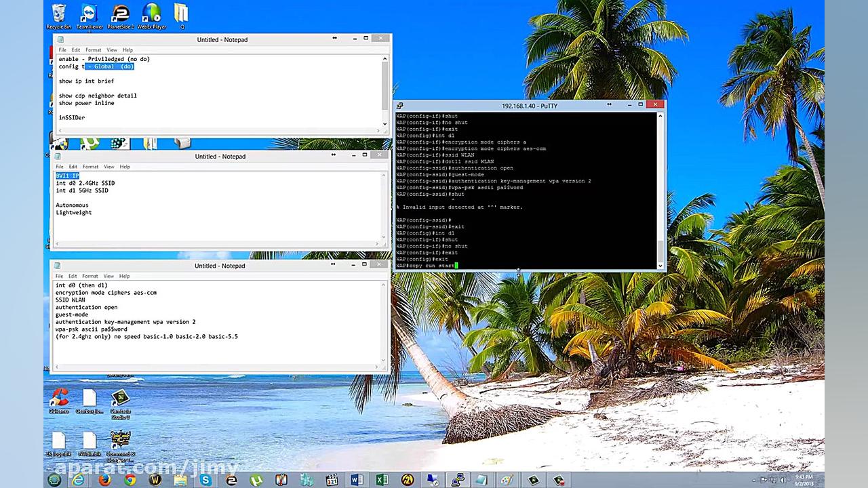Open the File menu in the top Notepad
Image resolution: width=868 pixels, height=488 pixels.
[62, 49]
